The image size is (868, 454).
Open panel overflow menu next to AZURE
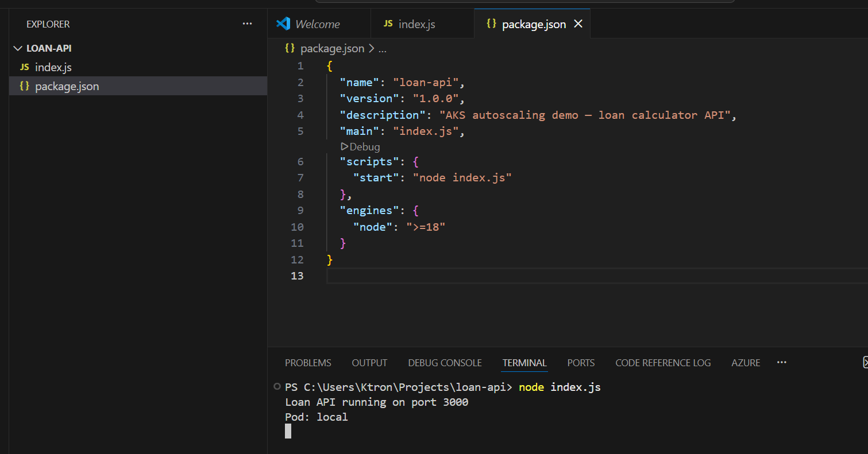(781, 363)
